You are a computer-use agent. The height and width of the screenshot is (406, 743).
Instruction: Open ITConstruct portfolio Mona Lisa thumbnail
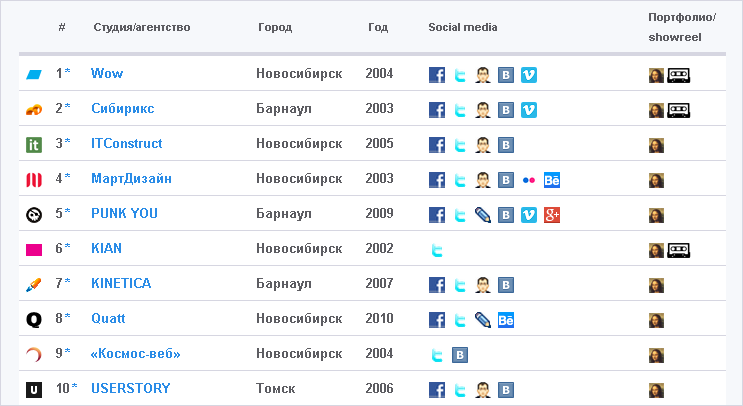pos(656,145)
